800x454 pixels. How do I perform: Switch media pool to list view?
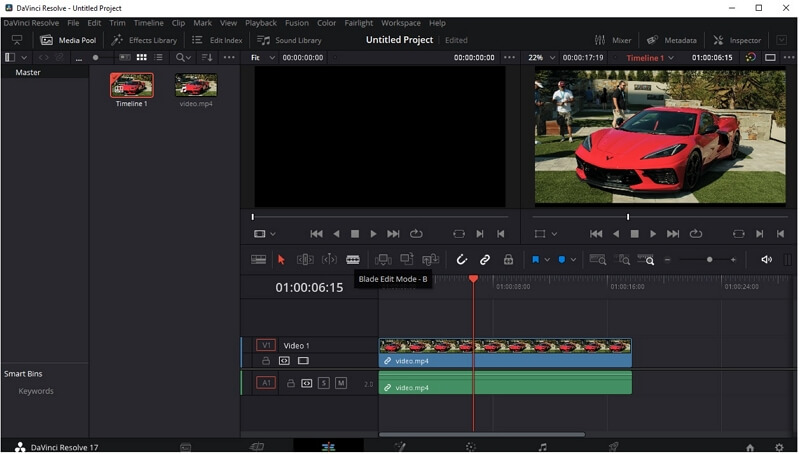click(159, 58)
